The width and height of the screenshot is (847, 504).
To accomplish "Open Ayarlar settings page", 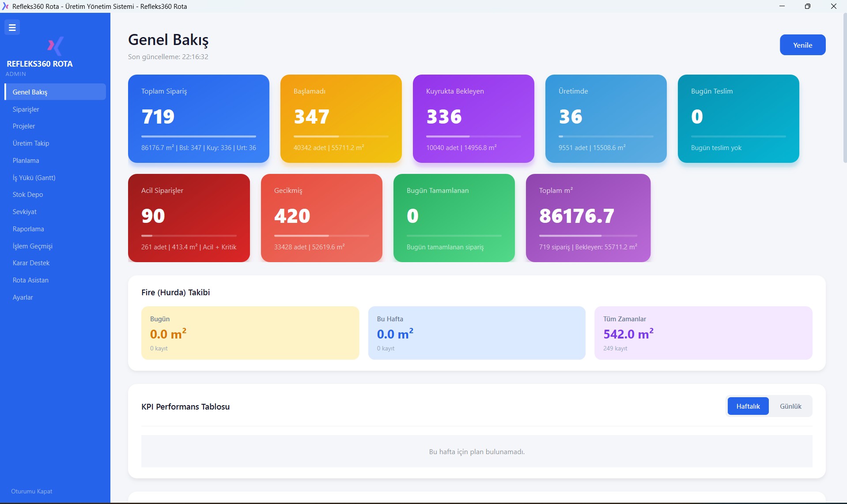I will pos(23,297).
